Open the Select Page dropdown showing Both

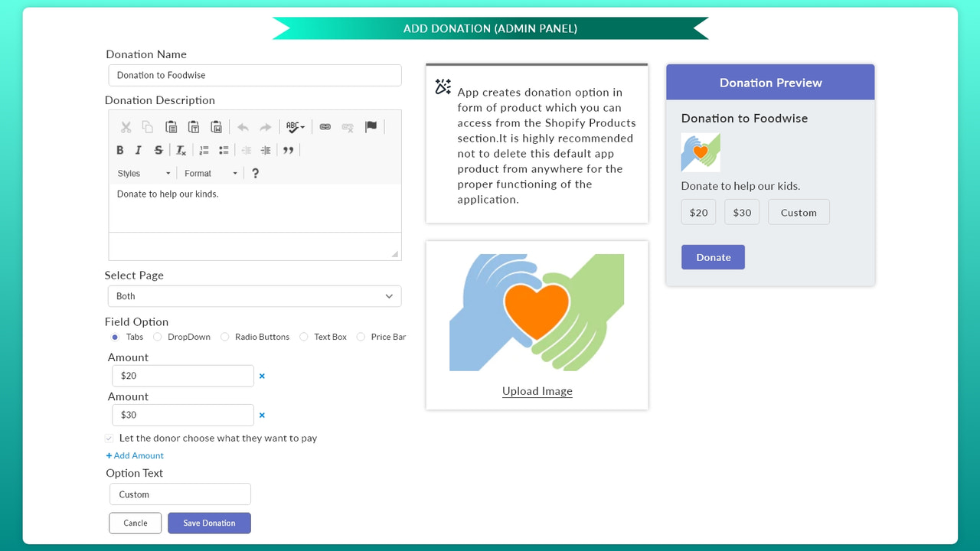pos(254,296)
